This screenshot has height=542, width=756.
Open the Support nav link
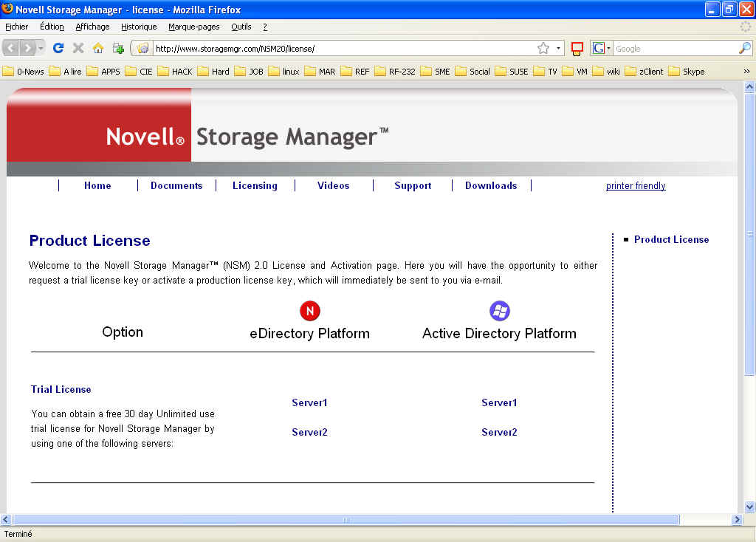[413, 185]
